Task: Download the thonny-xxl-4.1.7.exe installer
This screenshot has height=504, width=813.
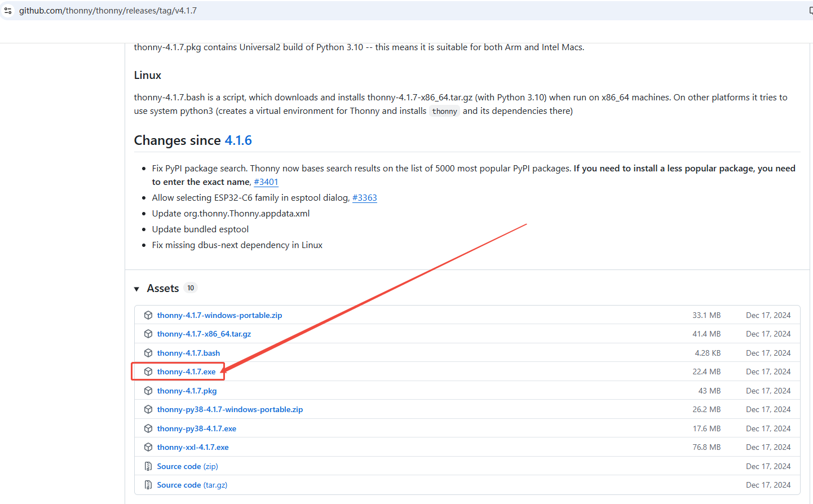Action: [193, 447]
